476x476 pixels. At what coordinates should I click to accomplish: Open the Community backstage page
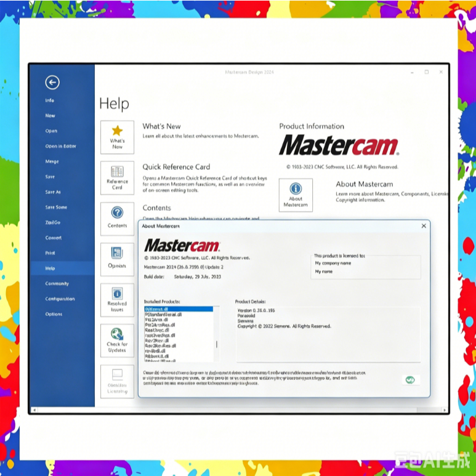click(x=57, y=283)
